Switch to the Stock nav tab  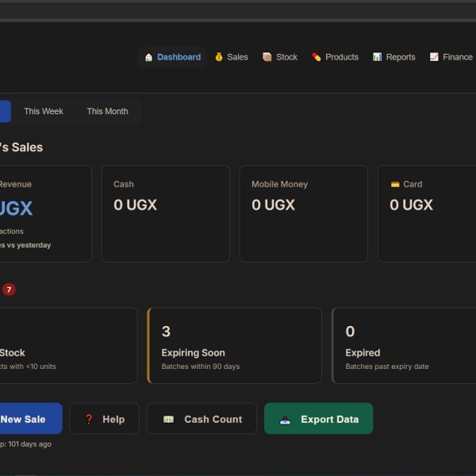click(279, 57)
